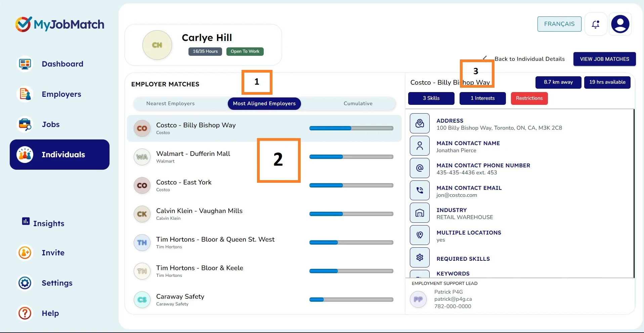Select Tim Hortons - Bloor & Keele row
This screenshot has height=333, width=644.
point(264,271)
